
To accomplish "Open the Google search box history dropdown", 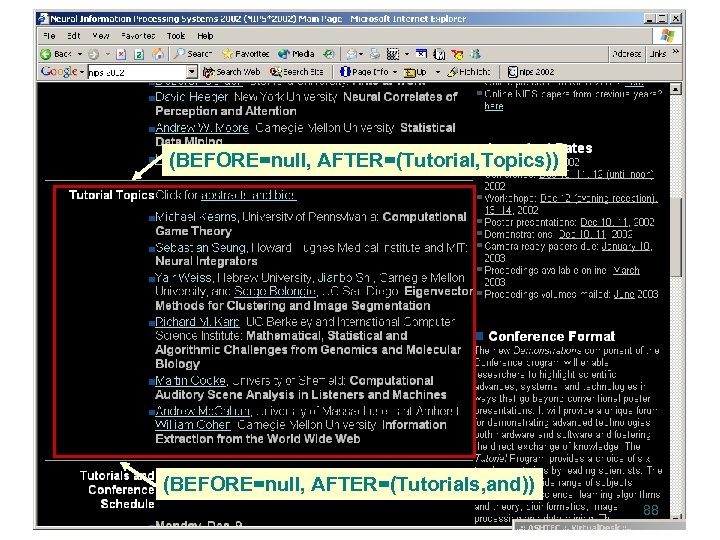I will 192,72.
